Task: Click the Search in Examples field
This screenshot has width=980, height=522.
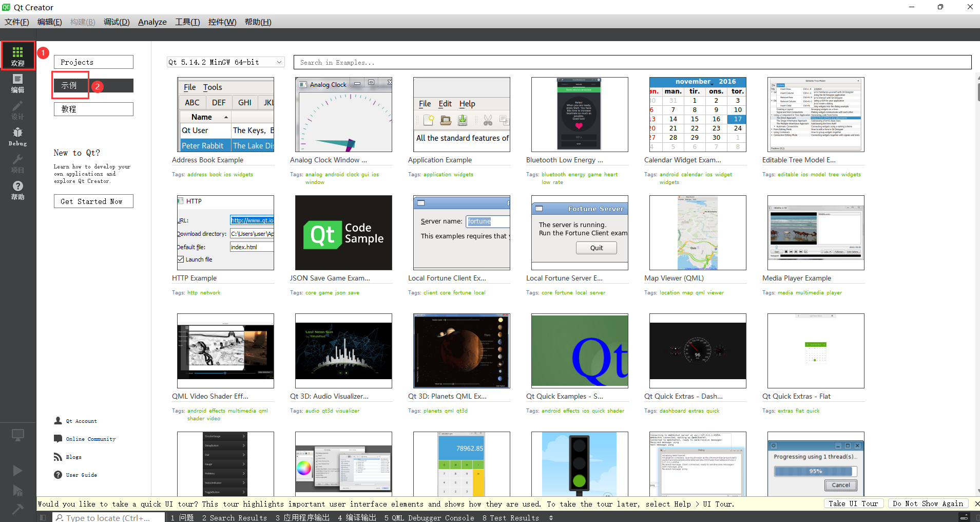Action: pyautogui.click(x=632, y=62)
